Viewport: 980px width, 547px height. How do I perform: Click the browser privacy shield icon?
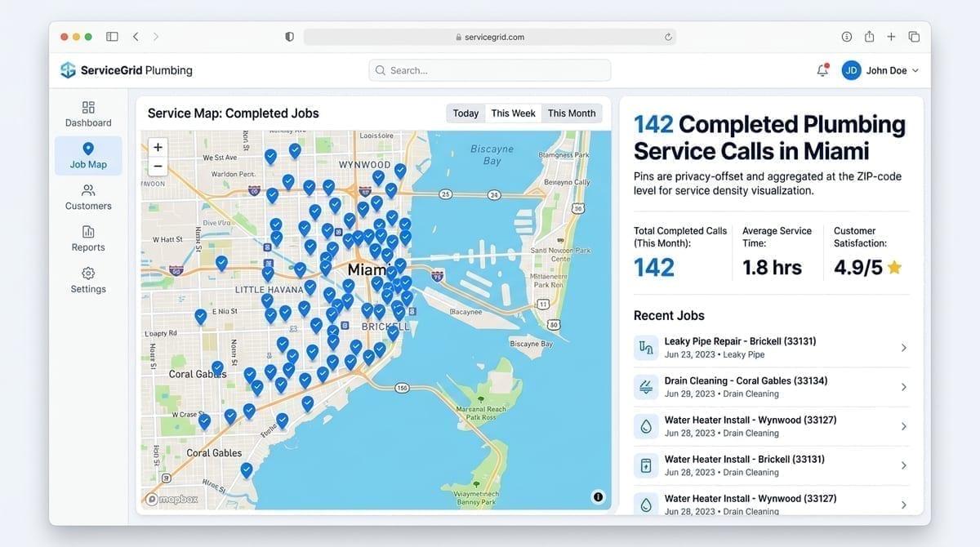click(x=289, y=36)
